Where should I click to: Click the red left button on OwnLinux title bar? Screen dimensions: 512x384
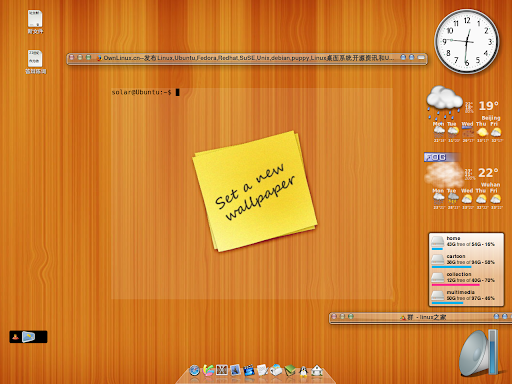pos(71,57)
